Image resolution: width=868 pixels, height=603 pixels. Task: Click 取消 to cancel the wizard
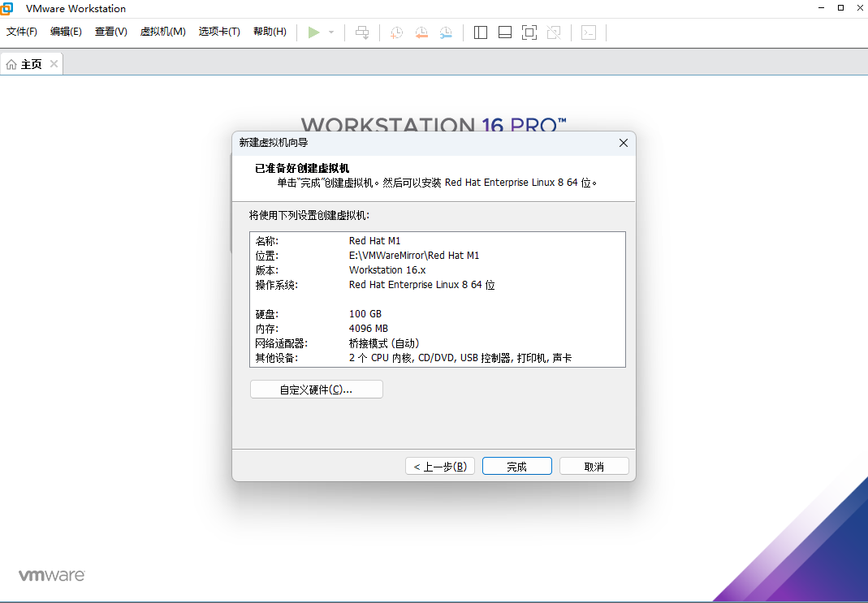pyautogui.click(x=594, y=467)
